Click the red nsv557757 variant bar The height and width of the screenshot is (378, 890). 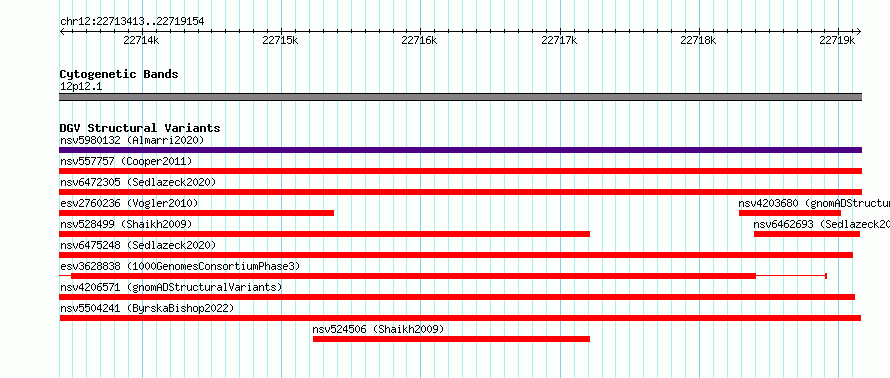coord(460,171)
